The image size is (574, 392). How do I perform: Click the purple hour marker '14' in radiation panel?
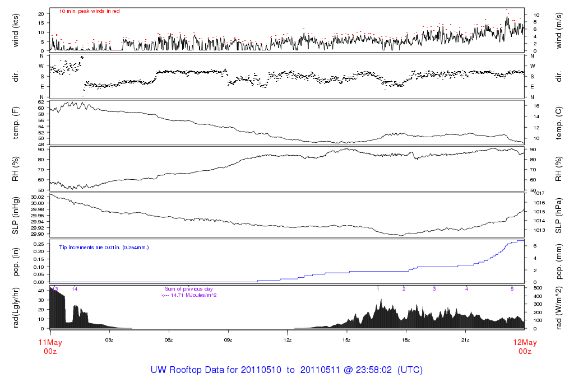pos(75,289)
